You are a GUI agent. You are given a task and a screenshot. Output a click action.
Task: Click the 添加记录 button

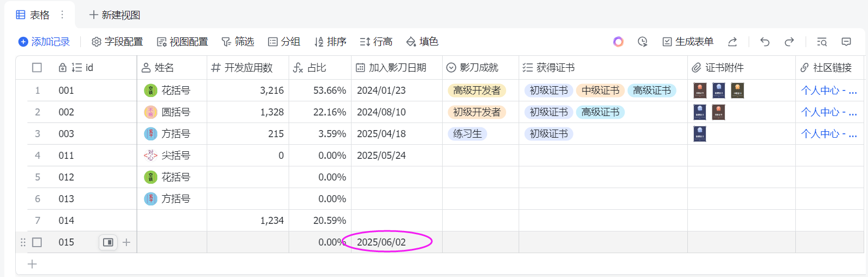tap(44, 42)
